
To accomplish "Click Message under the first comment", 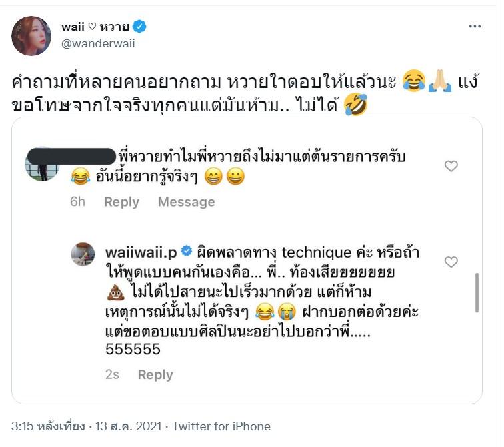I will 186,202.
